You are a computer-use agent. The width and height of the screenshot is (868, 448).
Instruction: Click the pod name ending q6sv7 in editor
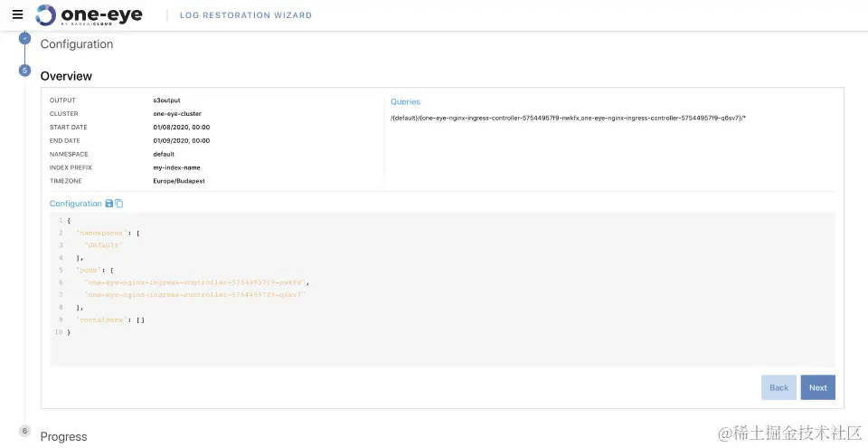click(x=195, y=294)
